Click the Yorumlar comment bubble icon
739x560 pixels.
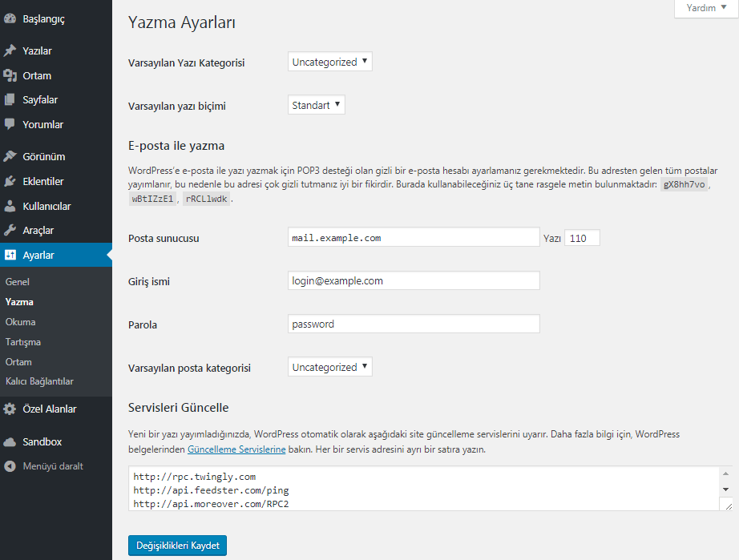coord(10,124)
